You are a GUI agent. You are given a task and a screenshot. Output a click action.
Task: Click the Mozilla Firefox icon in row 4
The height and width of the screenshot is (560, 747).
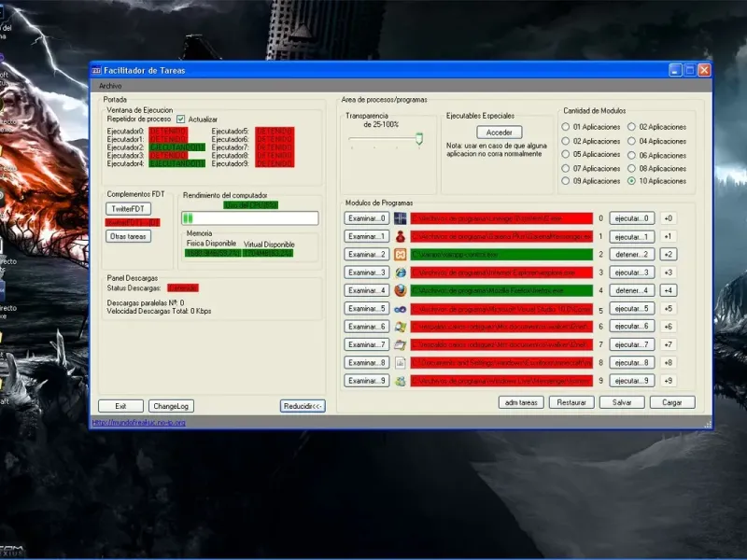pyautogui.click(x=401, y=290)
